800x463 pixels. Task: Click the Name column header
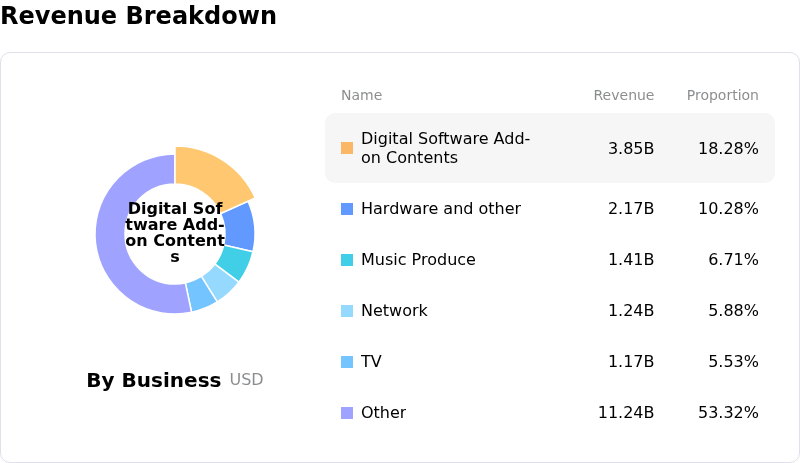(361, 96)
